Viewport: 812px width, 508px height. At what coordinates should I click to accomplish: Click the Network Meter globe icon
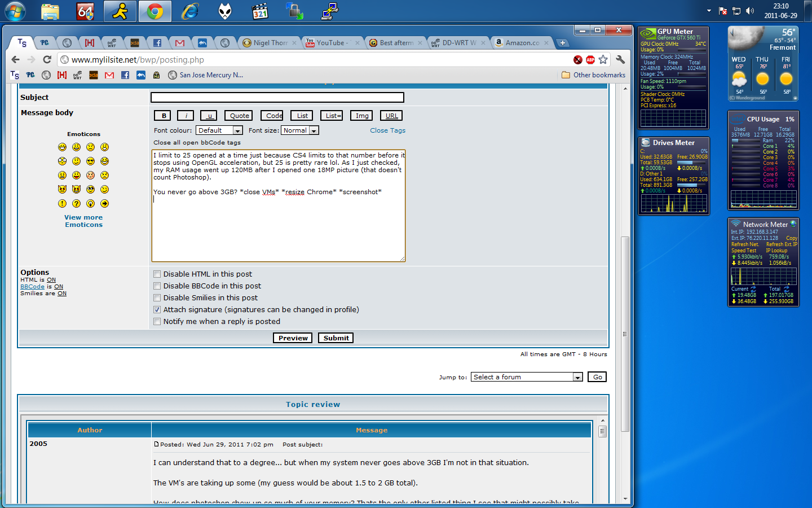[793, 224]
